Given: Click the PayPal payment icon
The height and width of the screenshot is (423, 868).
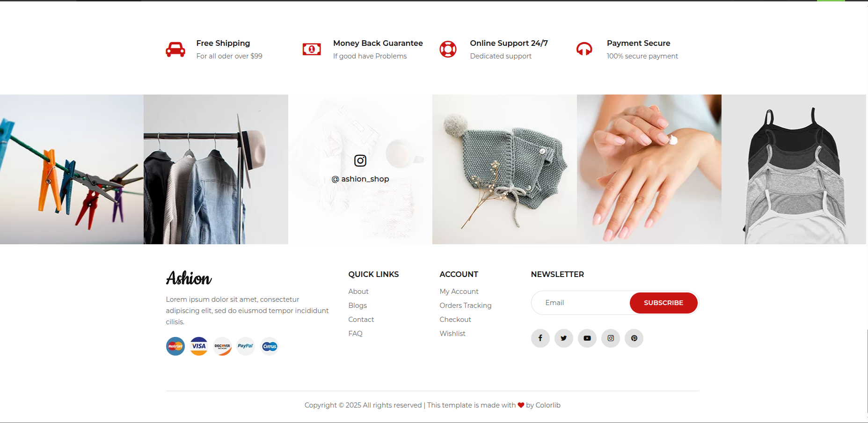Looking at the screenshot, I should coord(246,346).
